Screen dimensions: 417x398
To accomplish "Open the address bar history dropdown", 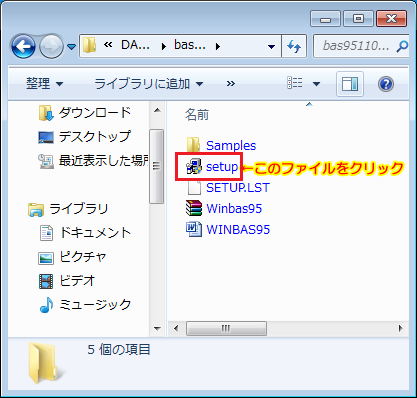I will click(x=272, y=47).
